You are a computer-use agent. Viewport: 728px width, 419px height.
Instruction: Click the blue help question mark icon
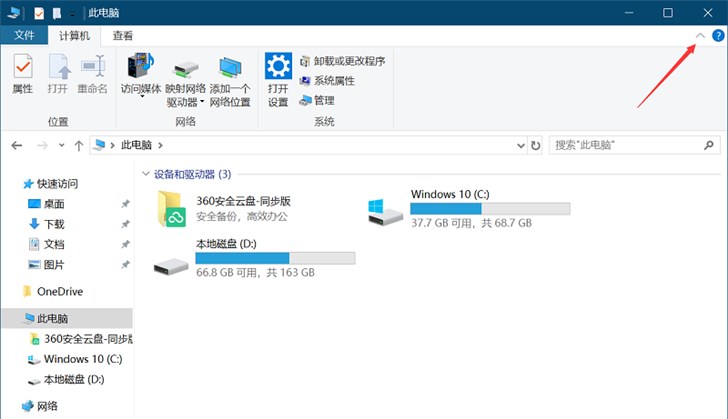(717, 35)
